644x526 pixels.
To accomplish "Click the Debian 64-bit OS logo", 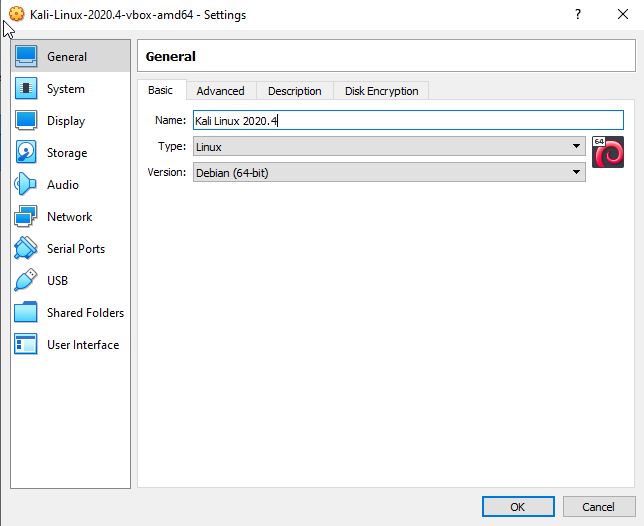I will point(608,152).
